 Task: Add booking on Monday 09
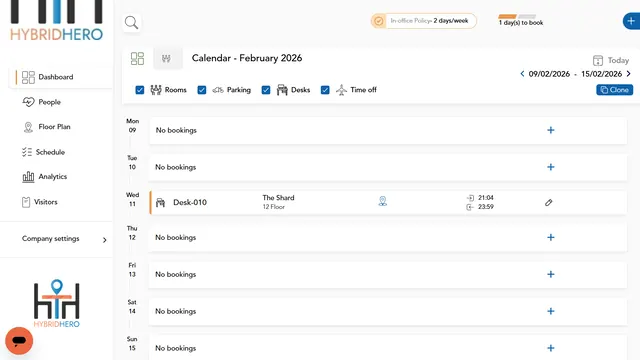click(x=551, y=130)
